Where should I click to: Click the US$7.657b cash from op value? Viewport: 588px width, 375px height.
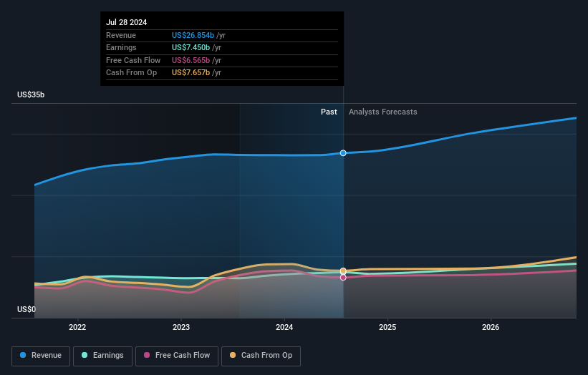click(191, 73)
